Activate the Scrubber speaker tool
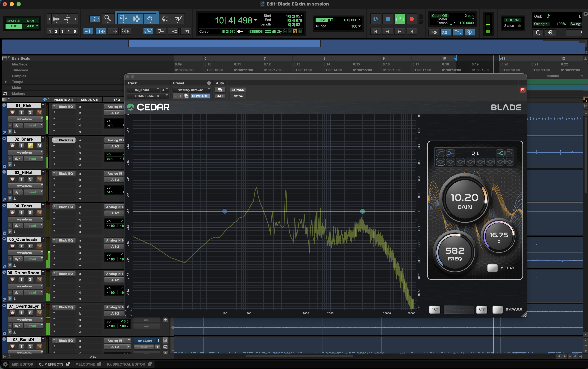 click(x=165, y=19)
